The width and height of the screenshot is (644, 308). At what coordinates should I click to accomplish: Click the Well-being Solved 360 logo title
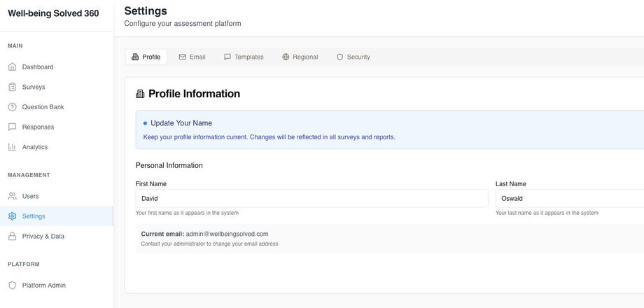53,13
